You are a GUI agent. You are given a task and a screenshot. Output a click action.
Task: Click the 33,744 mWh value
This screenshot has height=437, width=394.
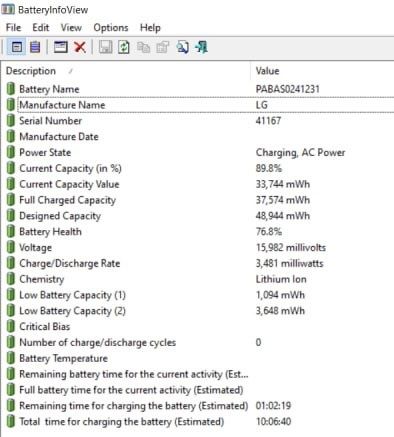[x=283, y=184]
